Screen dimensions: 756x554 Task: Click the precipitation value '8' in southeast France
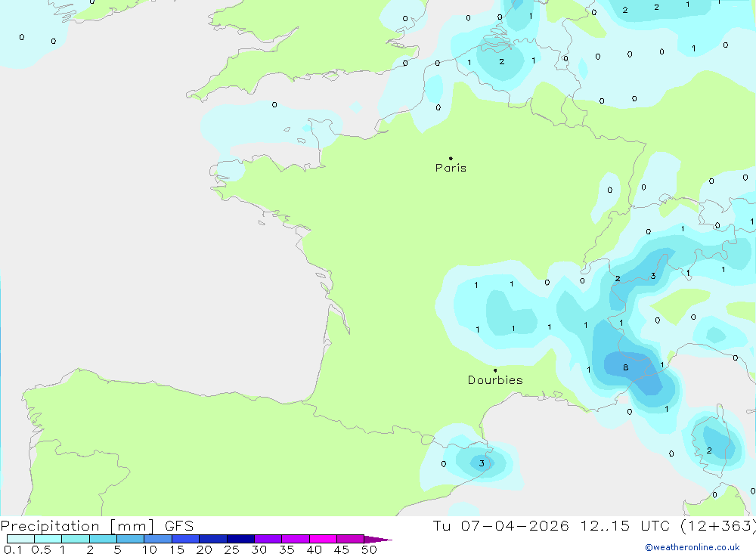[x=625, y=367]
